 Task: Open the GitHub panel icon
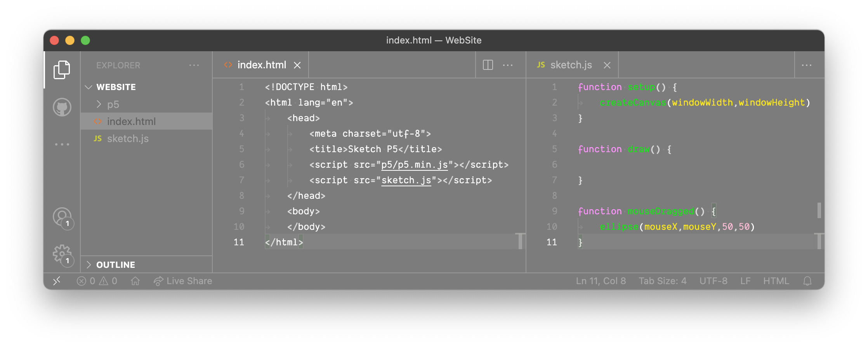pos(62,107)
